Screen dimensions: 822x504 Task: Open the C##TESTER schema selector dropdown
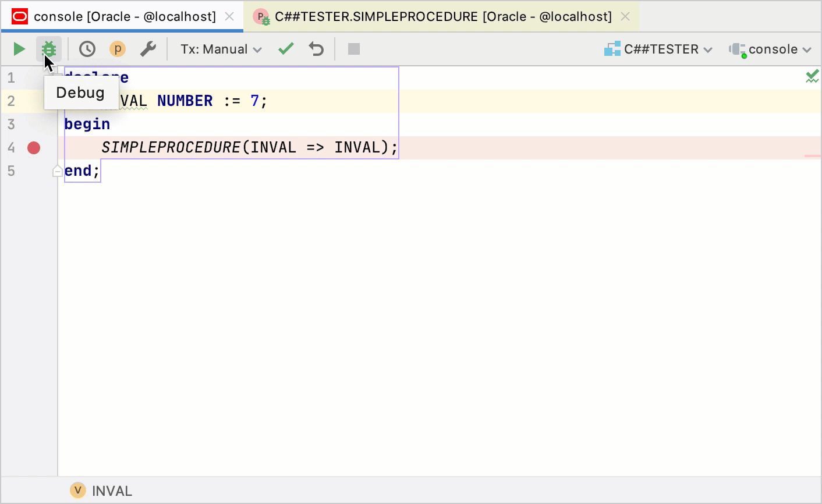(x=658, y=49)
